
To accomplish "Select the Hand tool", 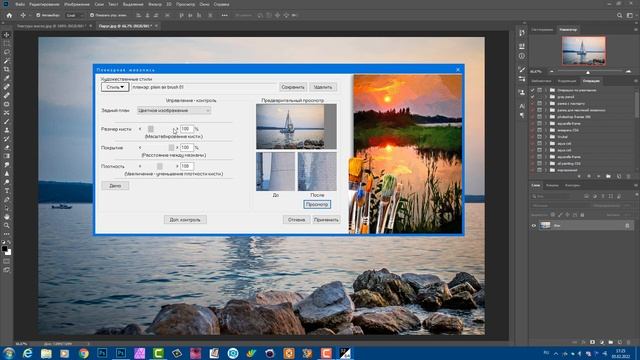I will pos(7,217).
